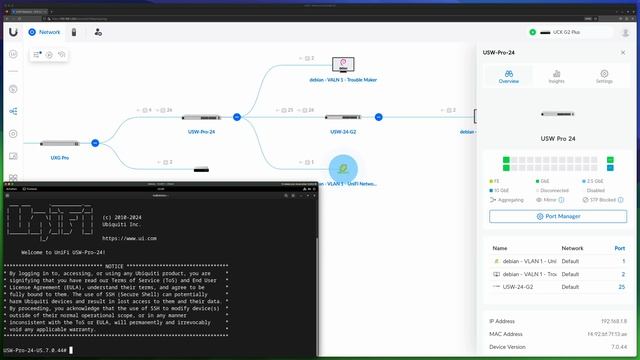Click the Aggregating legend icon
Screen dimensions: 640x360
pyautogui.click(x=493, y=200)
